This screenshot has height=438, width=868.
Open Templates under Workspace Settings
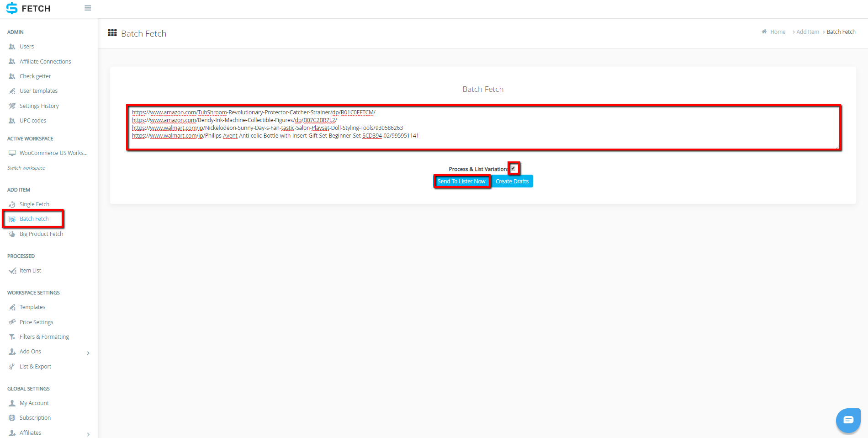click(x=32, y=307)
